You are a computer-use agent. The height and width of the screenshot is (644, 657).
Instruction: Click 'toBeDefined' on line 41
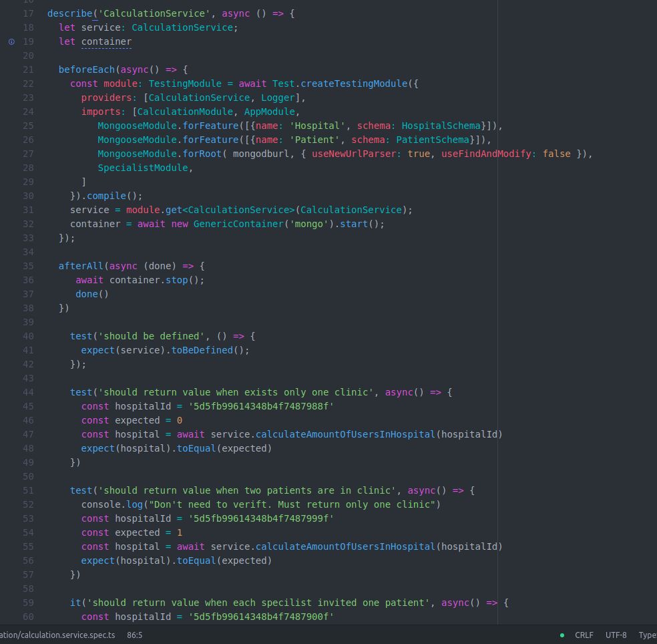pyautogui.click(x=202, y=350)
